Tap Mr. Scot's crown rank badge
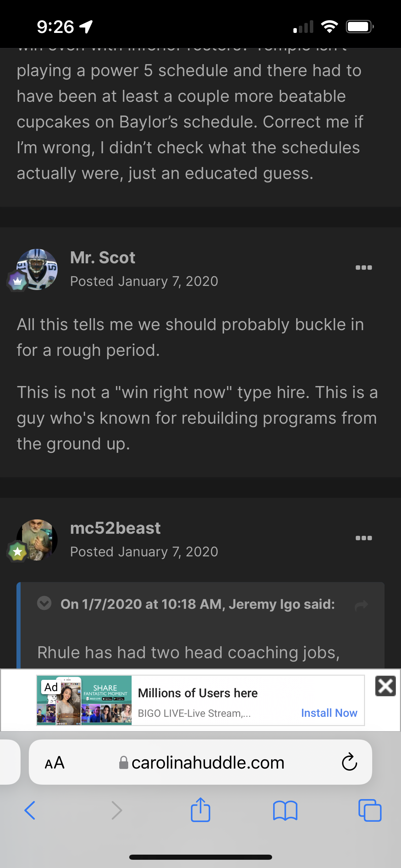 click(x=17, y=281)
